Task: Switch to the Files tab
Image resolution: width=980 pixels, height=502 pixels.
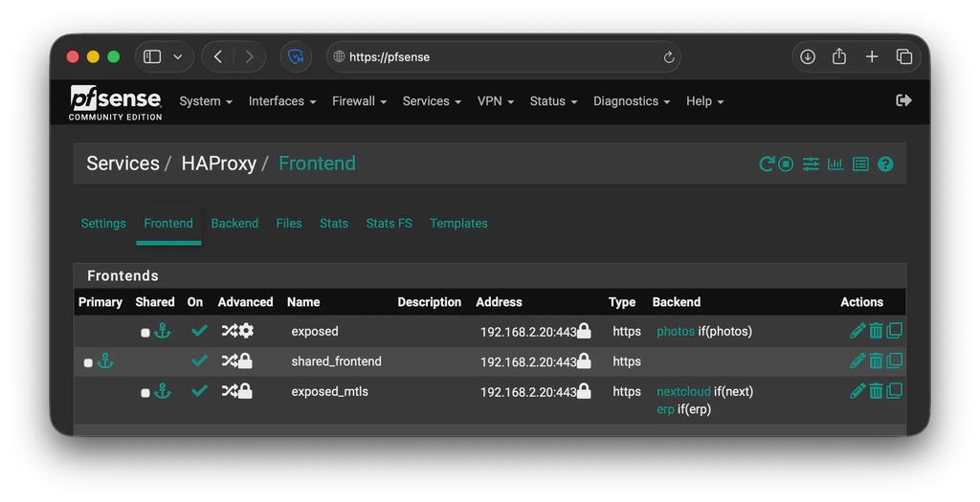Action: pyautogui.click(x=289, y=224)
